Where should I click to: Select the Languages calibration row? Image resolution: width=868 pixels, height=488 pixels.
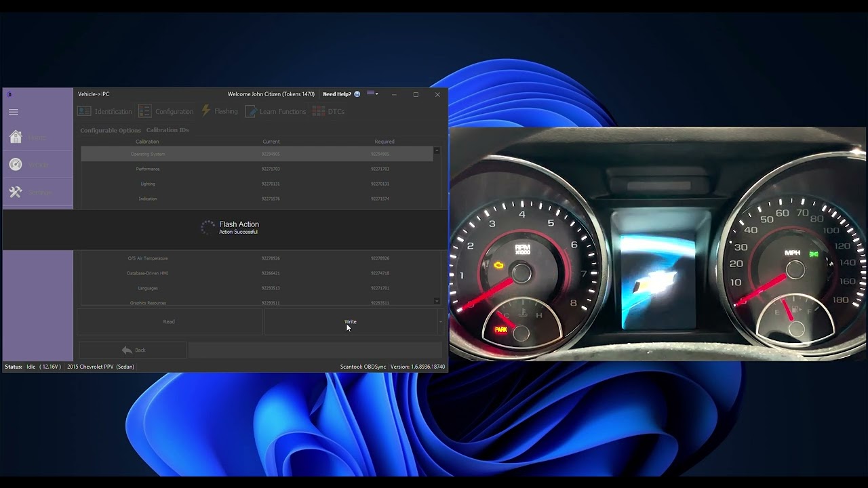pos(256,288)
